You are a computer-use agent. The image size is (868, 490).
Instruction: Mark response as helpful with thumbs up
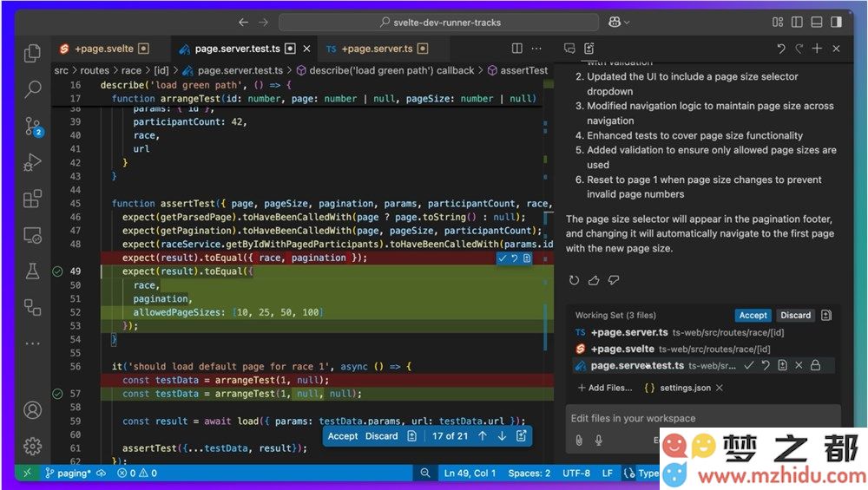[594, 280]
